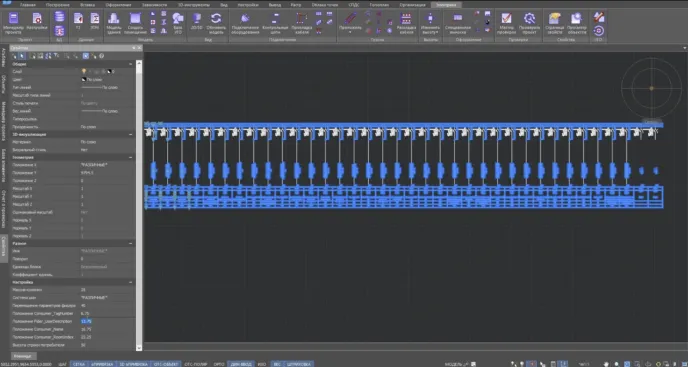Viewport: 688px width, 367px height.
Task: Open the Цвет 'По слою' dropdown
Action: 107,79
